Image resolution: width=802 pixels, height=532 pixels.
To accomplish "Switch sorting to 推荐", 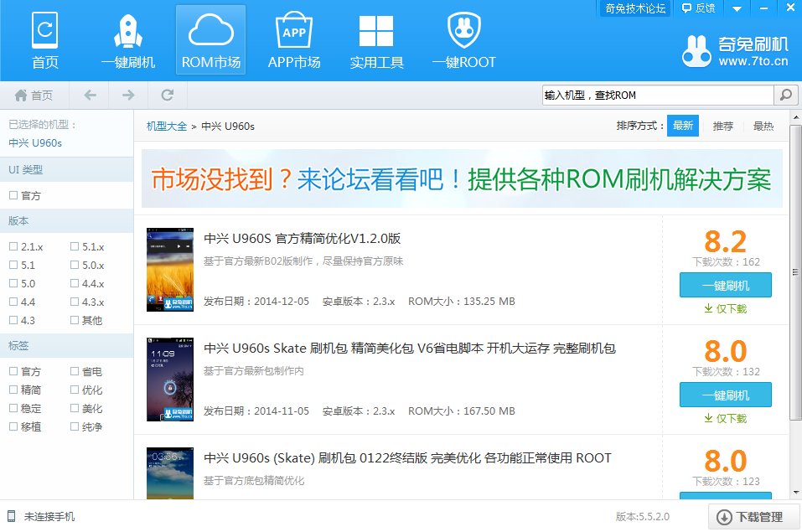I will click(723, 125).
